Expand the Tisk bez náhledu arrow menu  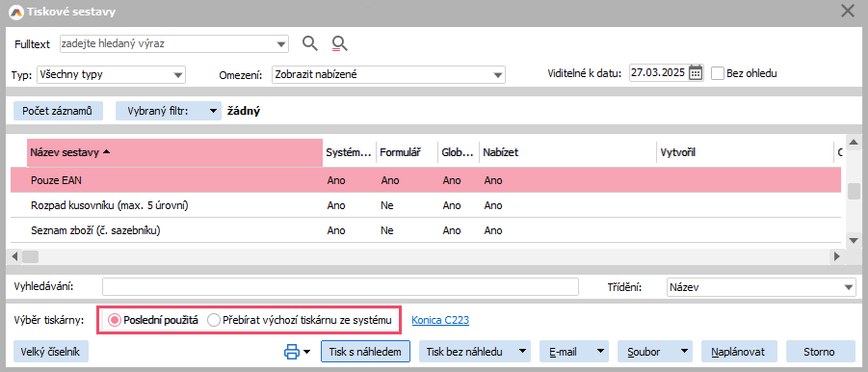pos(521,351)
